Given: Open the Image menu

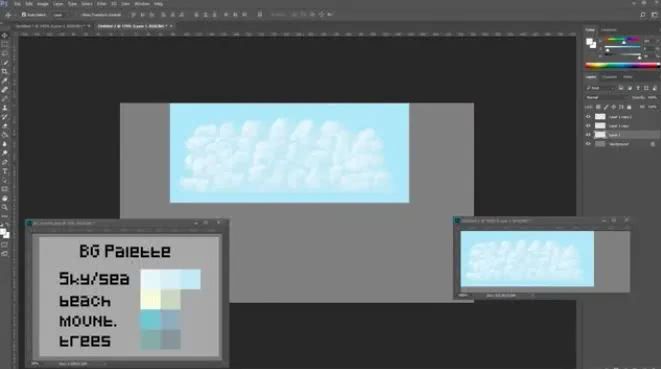Looking at the screenshot, I should (43, 4).
